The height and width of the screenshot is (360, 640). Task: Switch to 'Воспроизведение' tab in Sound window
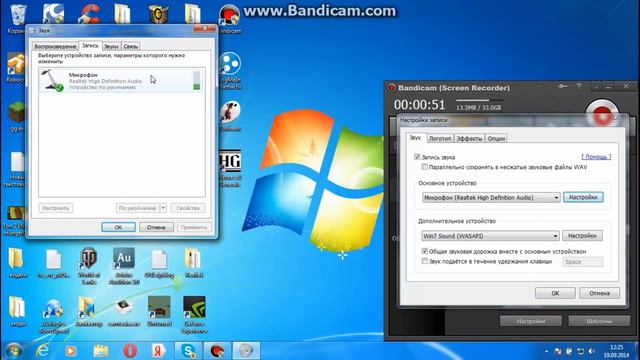click(x=55, y=46)
